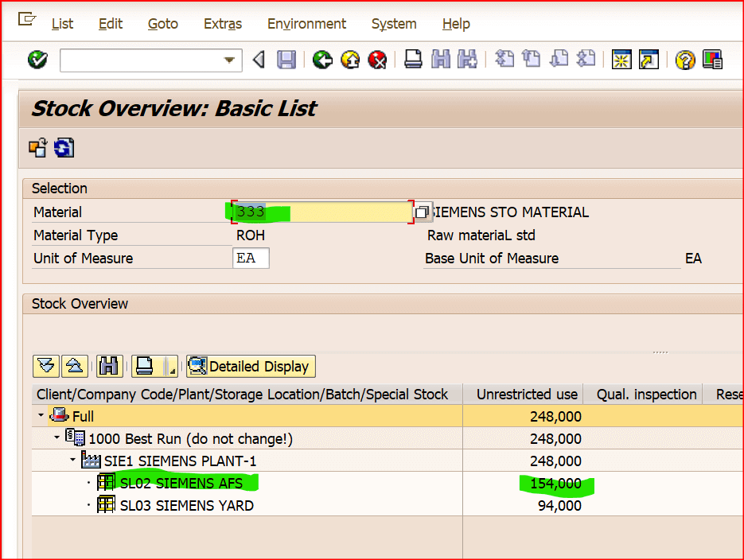Screen dimensions: 744x560
Task: Open the System menu
Action: click(394, 24)
